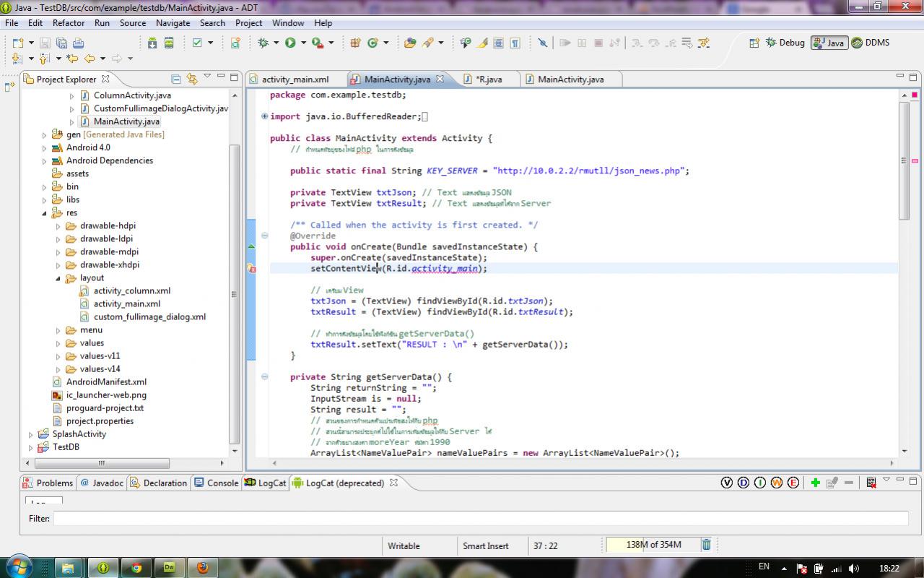
Task: Open the Run icon dropdown arrow
Action: [x=303, y=43]
